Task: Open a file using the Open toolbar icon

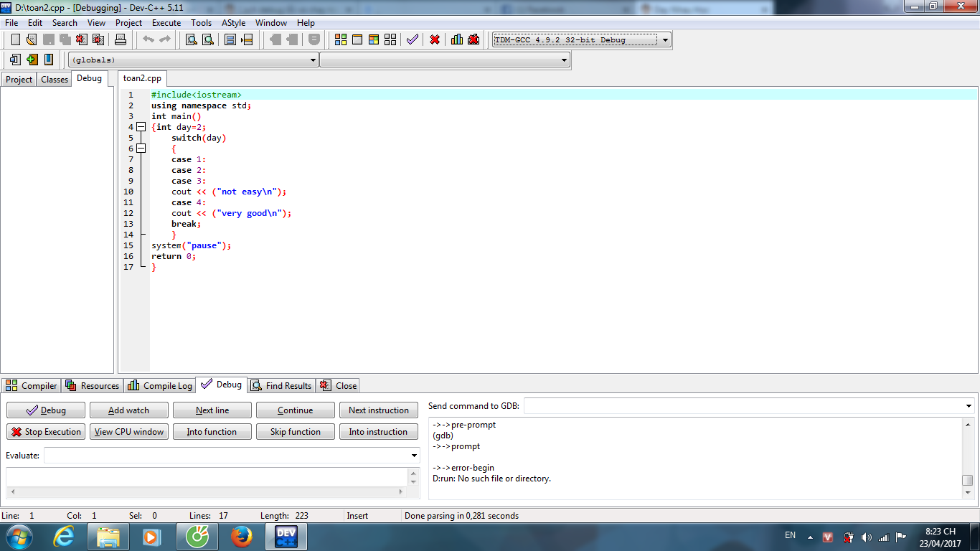Action: tap(31, 39)
